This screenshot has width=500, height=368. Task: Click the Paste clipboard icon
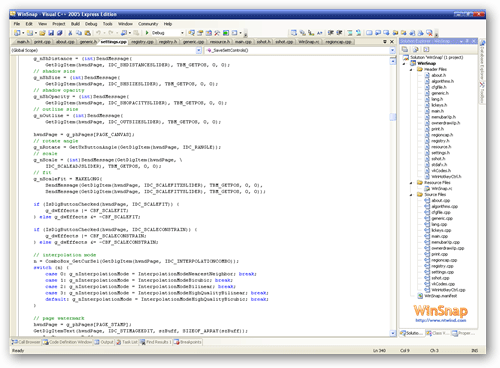(87, 33)
